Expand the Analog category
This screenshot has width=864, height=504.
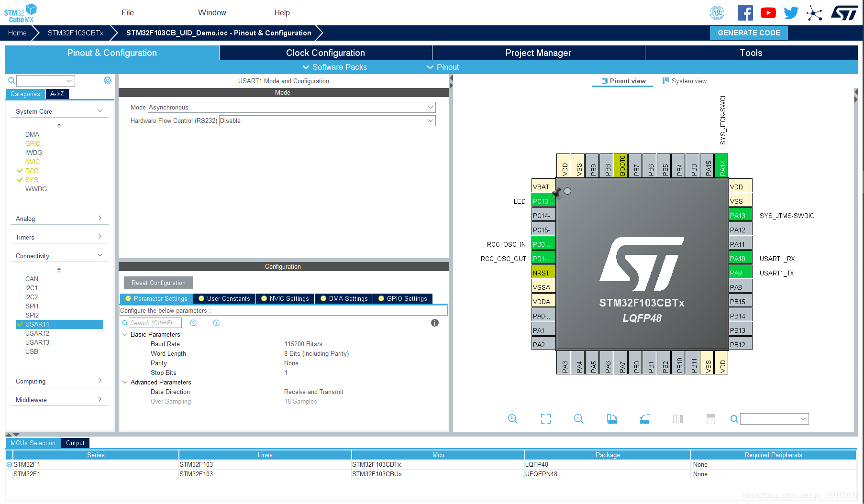click(59, 219)
